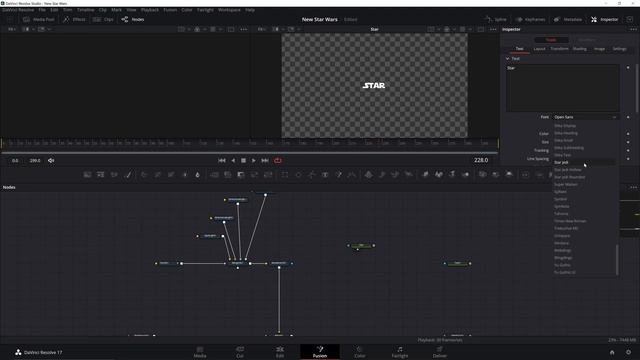
Task: Click keyframe dot beside Line Spacing
Action: pyautogui.click(x=628, y=159)
